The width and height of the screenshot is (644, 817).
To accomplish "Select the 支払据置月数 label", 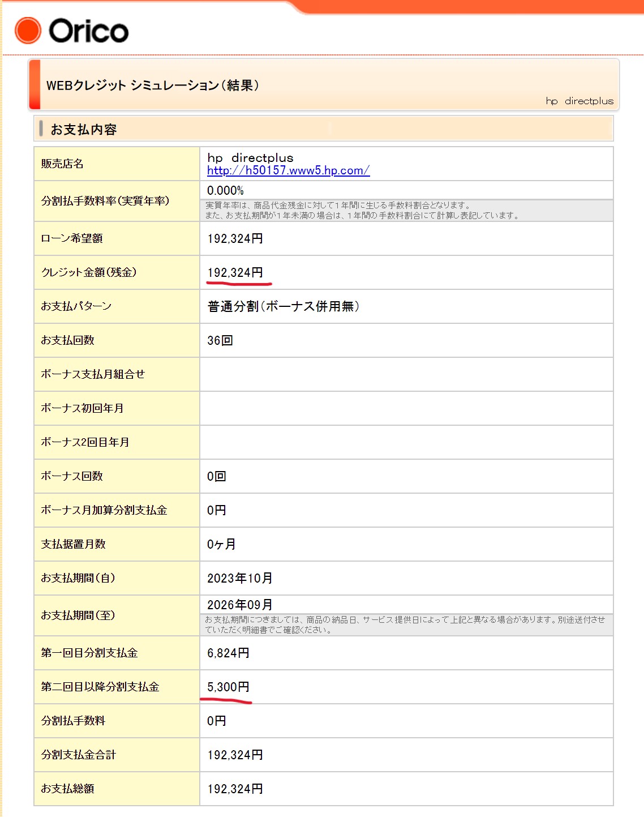I will (74, 544).
